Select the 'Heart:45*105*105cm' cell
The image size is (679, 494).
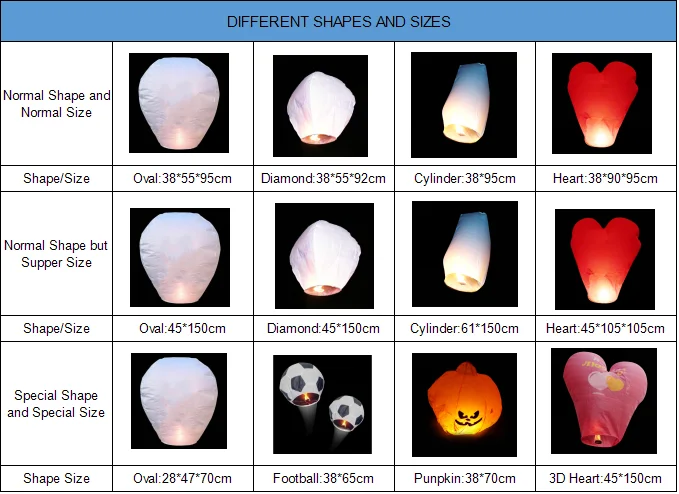pos(605,328)
